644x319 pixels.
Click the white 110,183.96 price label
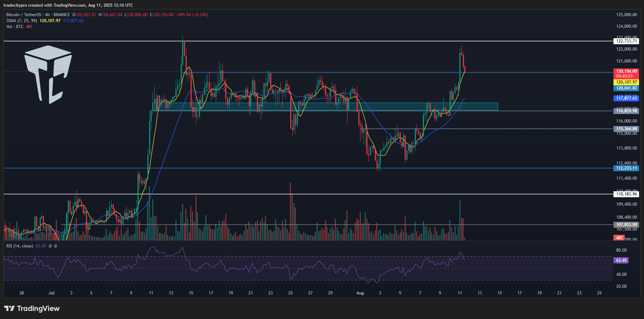pyautogui.click(x=626, y=194)
